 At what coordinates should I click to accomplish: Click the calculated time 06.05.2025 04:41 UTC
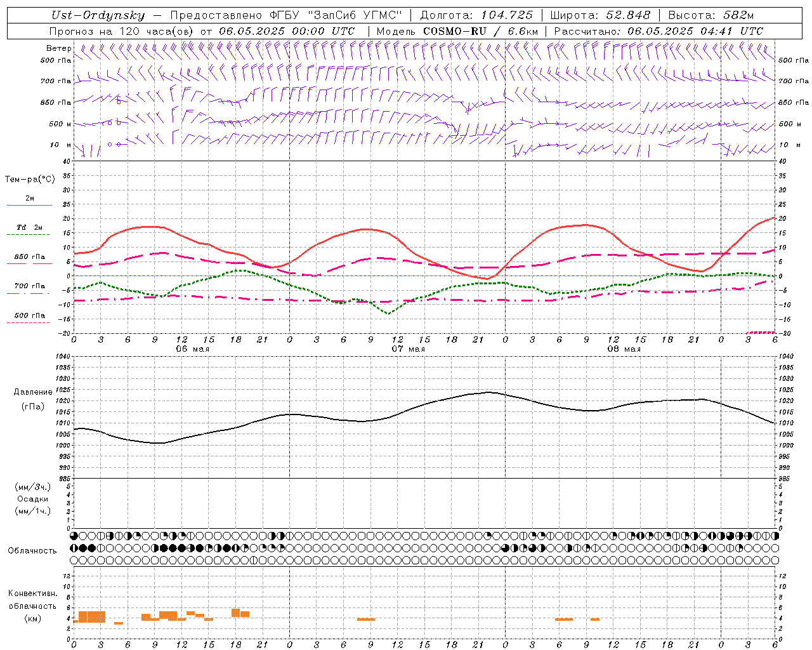[695, 31]
